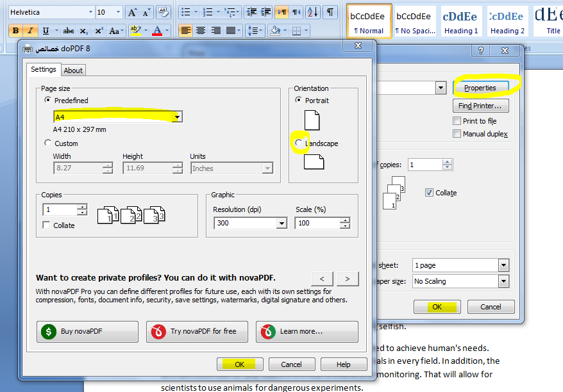Select the Custom page size option

click(48, 143)
